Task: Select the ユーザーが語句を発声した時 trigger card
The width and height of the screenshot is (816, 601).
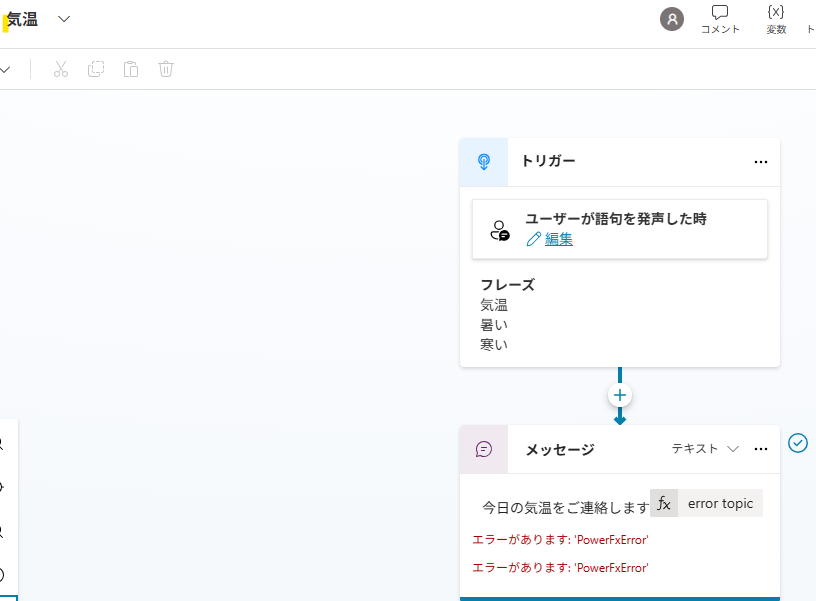Action: pyautogui.click(x=619, y=229)
